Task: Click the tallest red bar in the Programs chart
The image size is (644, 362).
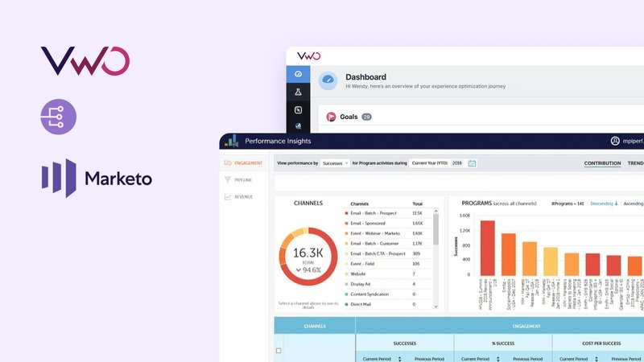Action: (x=488, y=248)
